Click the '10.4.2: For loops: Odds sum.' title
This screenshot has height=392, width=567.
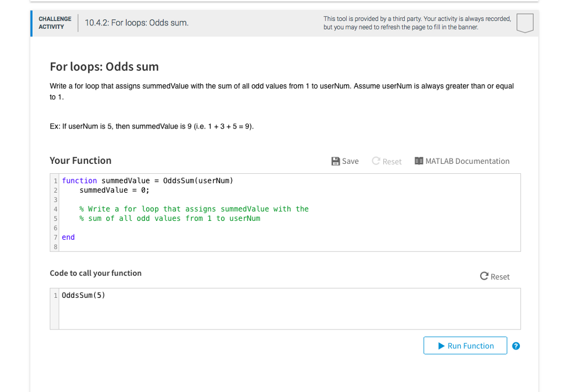[x=136, y=23]
